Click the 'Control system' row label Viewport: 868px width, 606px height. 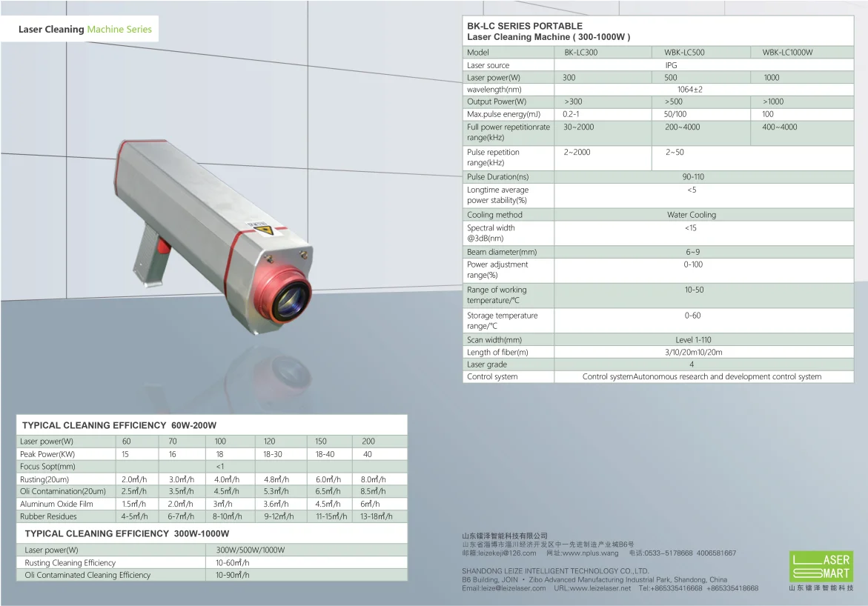pyautogui.click(x=492, y=377)
